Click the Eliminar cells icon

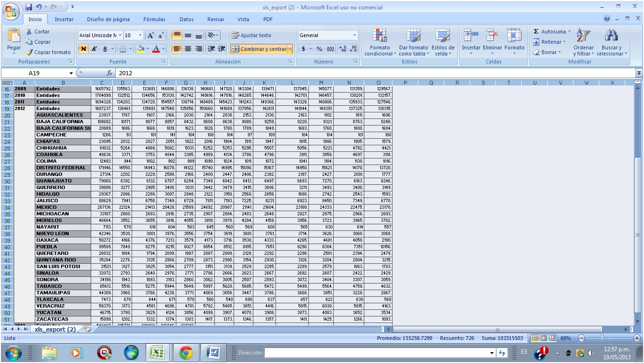pos(492,36)
